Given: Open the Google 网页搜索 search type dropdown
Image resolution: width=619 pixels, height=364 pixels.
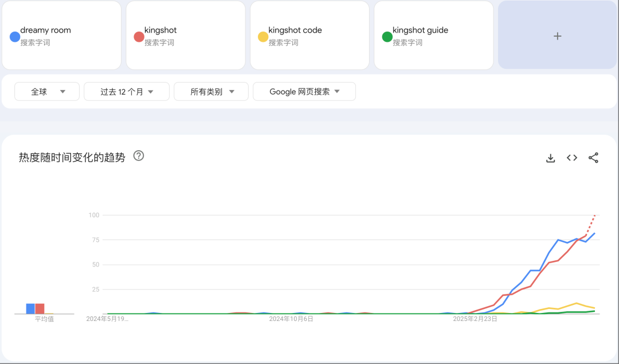Looking at the screenshot, I should (x=304, y=92).
